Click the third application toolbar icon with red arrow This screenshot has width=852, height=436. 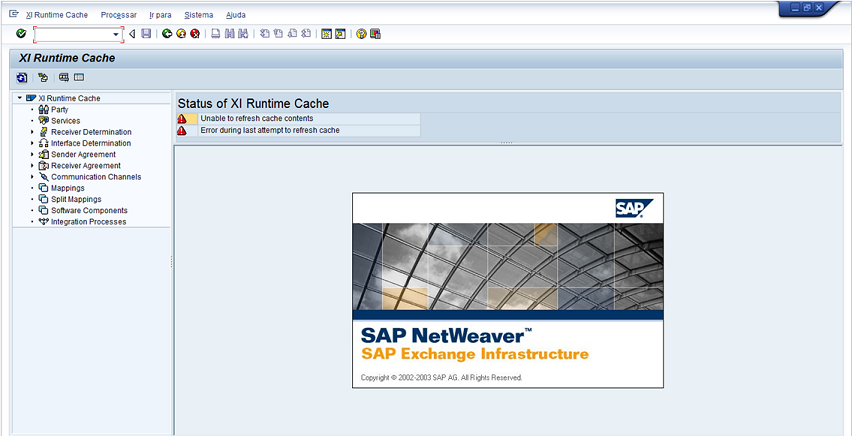tap(64, 78)
